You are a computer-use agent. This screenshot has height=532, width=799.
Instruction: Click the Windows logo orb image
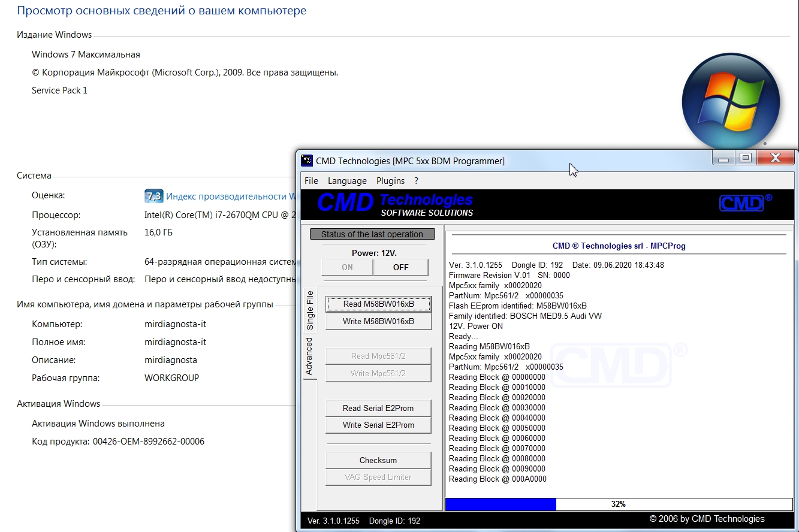pyautogui.click(x=731, y=100)
